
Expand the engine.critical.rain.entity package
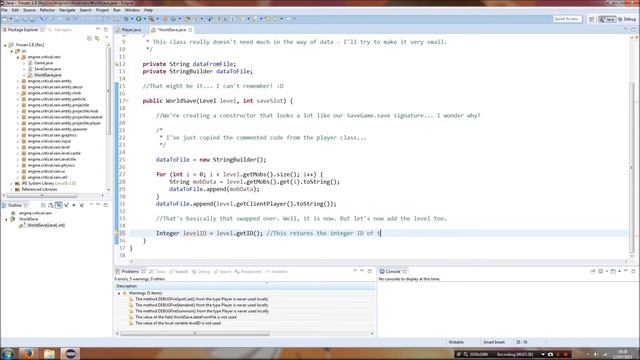pyautogui.click(x=18, y=81)
